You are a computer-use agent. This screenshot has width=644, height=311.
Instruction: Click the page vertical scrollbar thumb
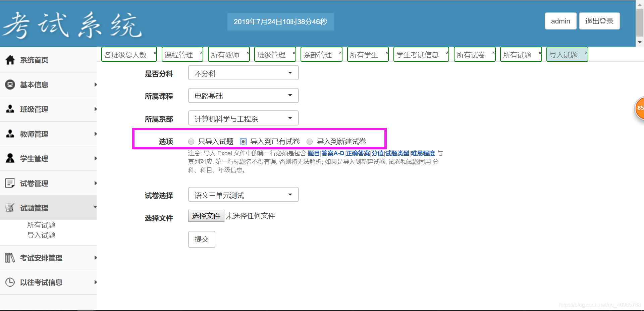click(x=640, y=22)
